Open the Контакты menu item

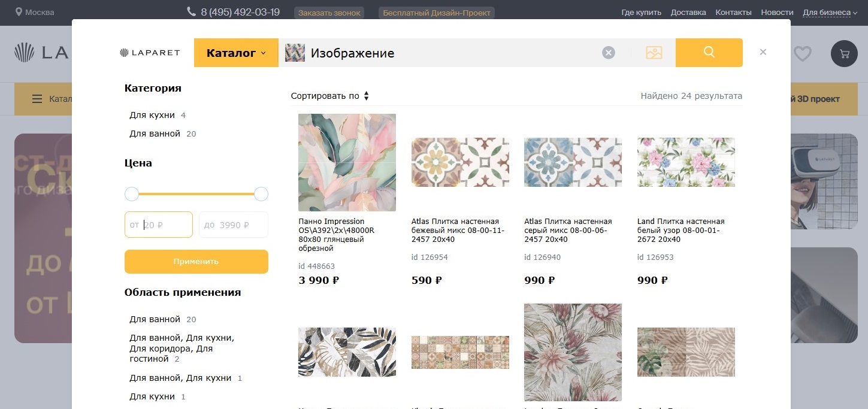(733, 13)
